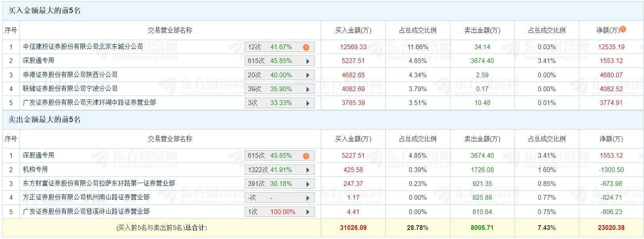Expand arrow in 东方财富证券拉萨东环路 row
This screenshot has width=644, height=239.
308,184
